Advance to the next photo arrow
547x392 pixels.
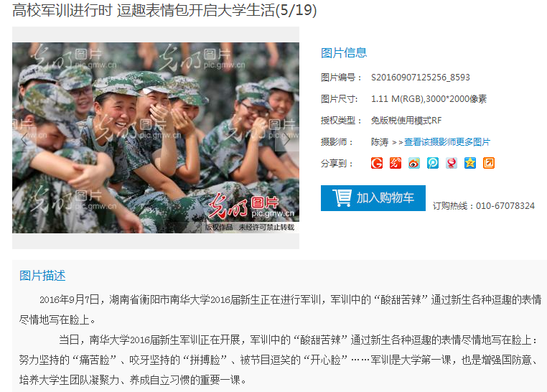286,139
